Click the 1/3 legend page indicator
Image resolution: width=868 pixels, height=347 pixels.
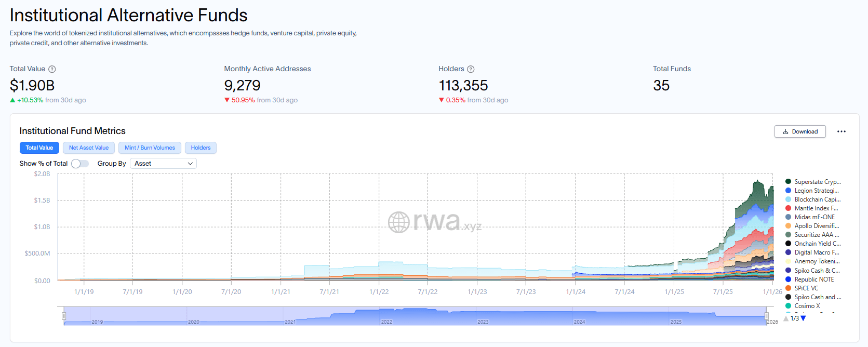[795, 318]
